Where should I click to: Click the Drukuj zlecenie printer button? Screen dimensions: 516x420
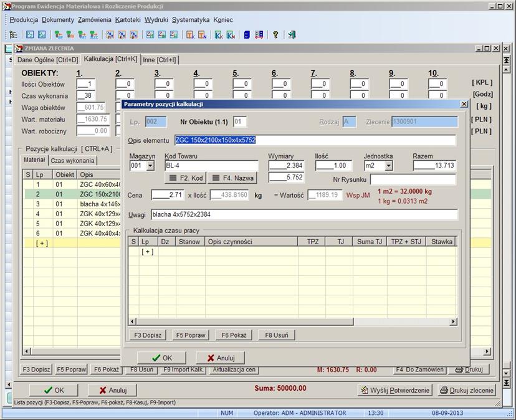click(466, 390)
